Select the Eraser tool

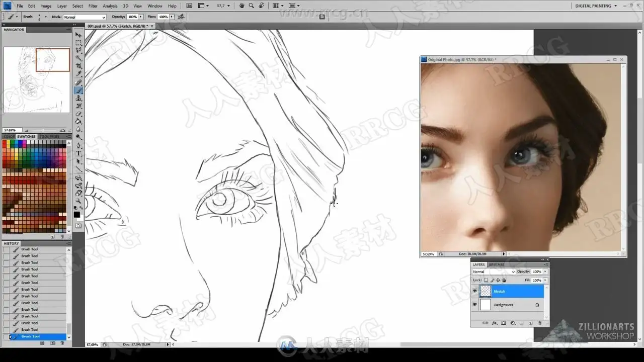(x=78, y=114)
